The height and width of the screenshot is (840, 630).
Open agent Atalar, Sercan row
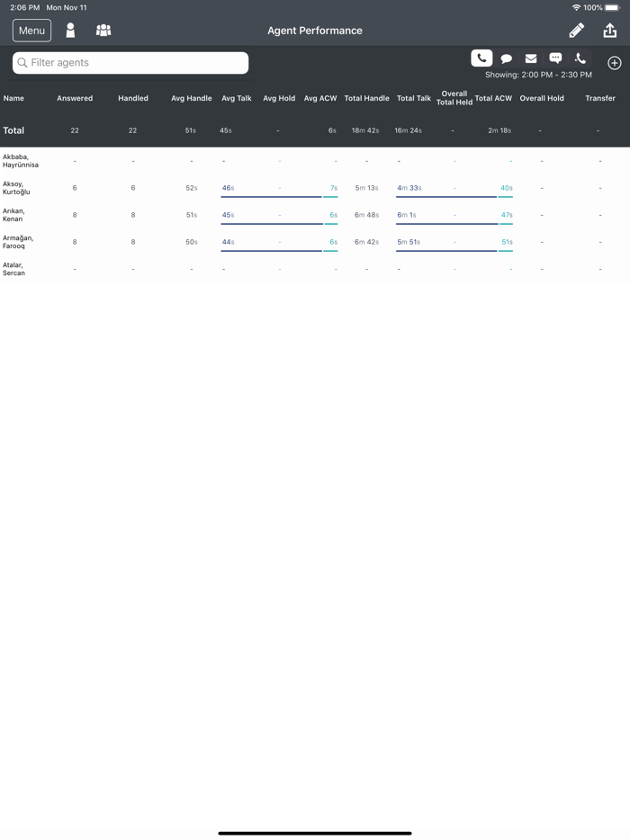[315, 269]
